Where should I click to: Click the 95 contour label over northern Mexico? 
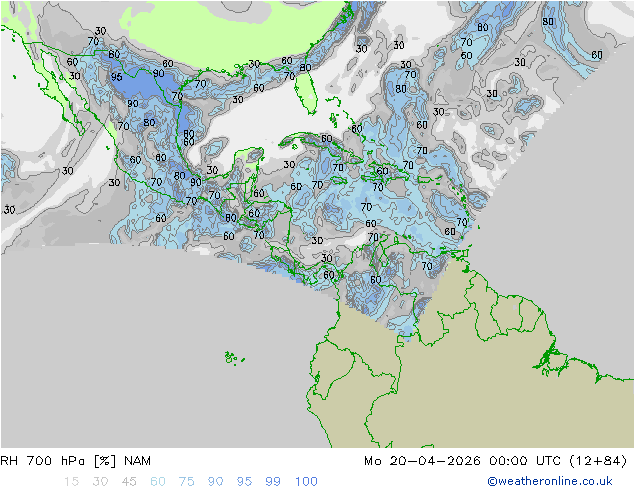116,77
